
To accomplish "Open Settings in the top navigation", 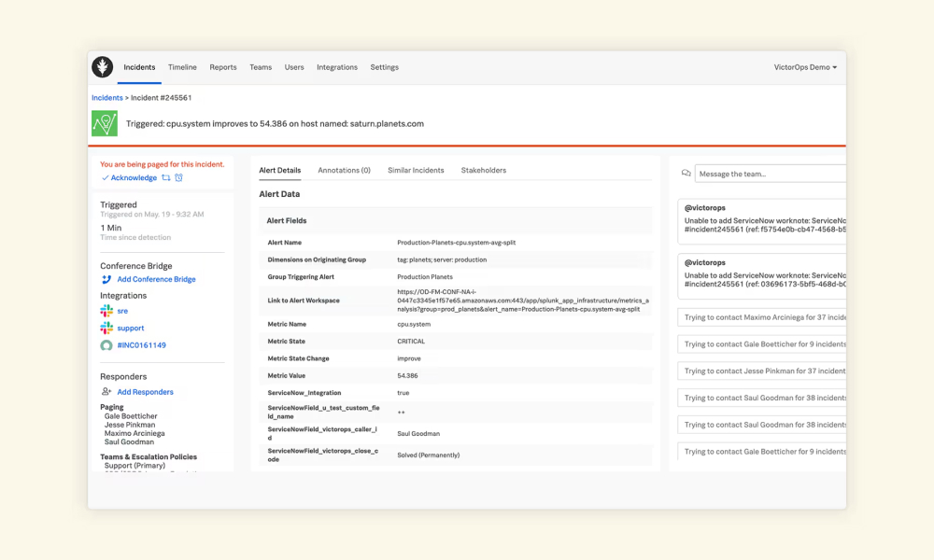I will tap(384, 67).
